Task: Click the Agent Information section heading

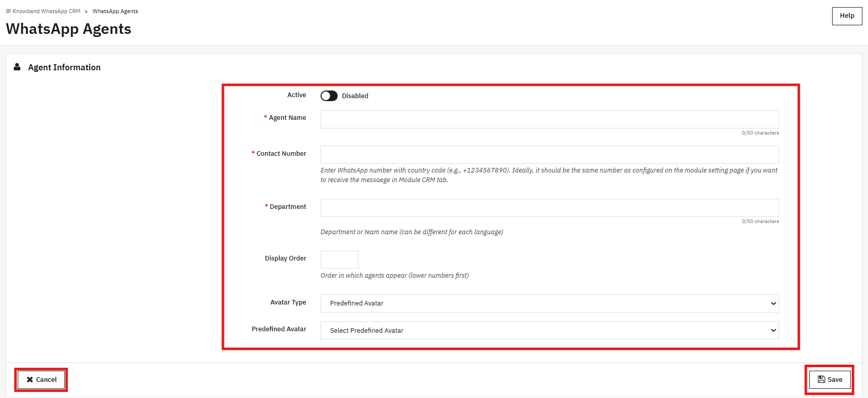Action: (64, 67)
